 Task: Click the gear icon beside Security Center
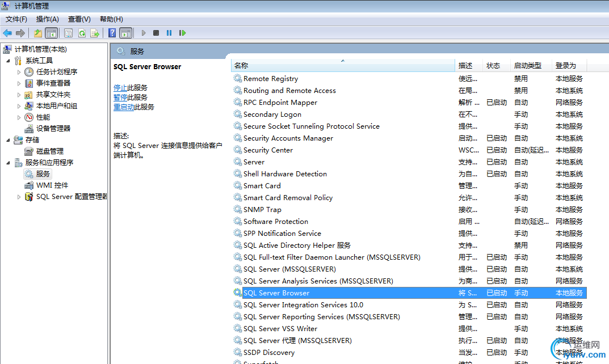tap(238, 150)
